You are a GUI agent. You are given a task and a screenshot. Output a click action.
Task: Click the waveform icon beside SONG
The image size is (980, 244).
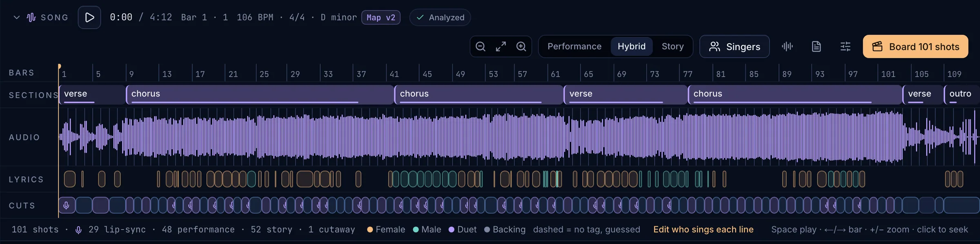coord(31,18)
